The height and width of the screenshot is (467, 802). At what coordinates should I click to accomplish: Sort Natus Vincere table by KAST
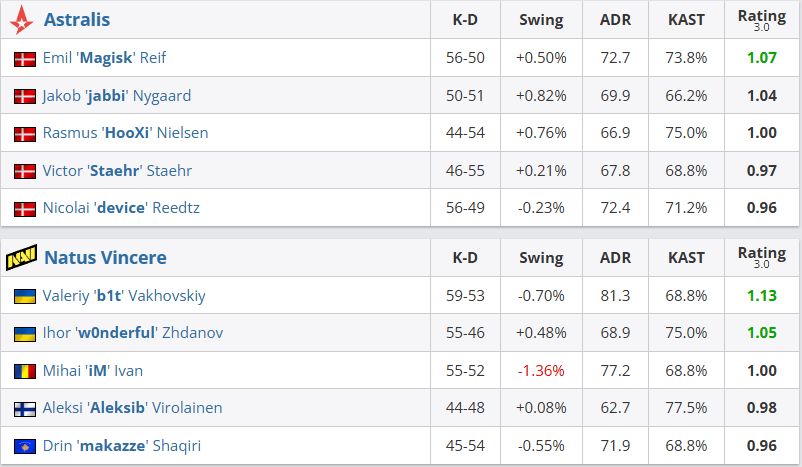[687, 258]
